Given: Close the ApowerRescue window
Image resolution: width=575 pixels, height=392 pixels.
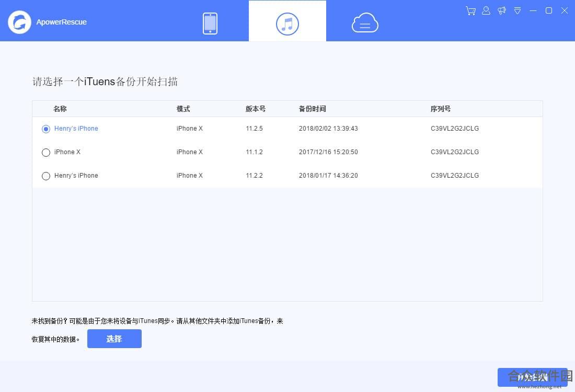Looking at the screenshot, I should pyautogui.click(x=565, y=10).
